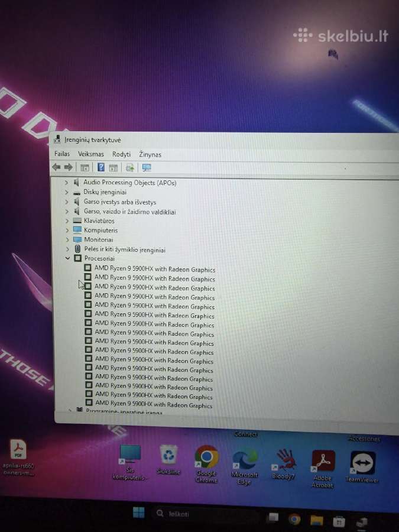Expand the Monitoriai category

tap(67, 239)
